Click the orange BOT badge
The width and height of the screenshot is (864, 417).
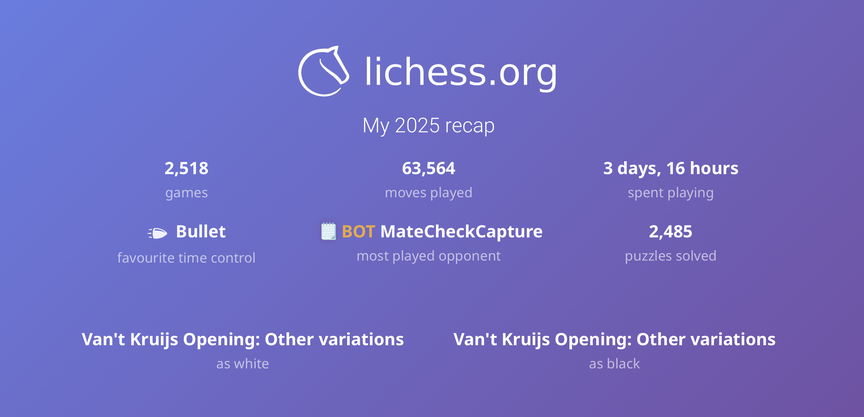click(x=358, y=232)
